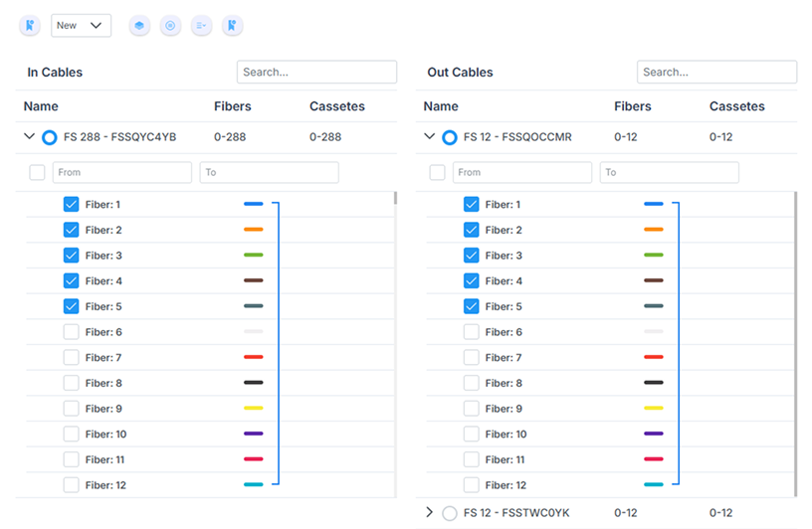Click the In Cables search field
This screenshot has height=529, width=812.
pos(316,72)
